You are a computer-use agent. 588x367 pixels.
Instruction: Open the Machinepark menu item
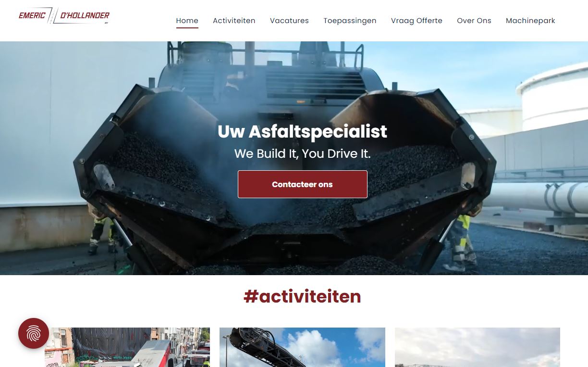click(x=530, y=21)
